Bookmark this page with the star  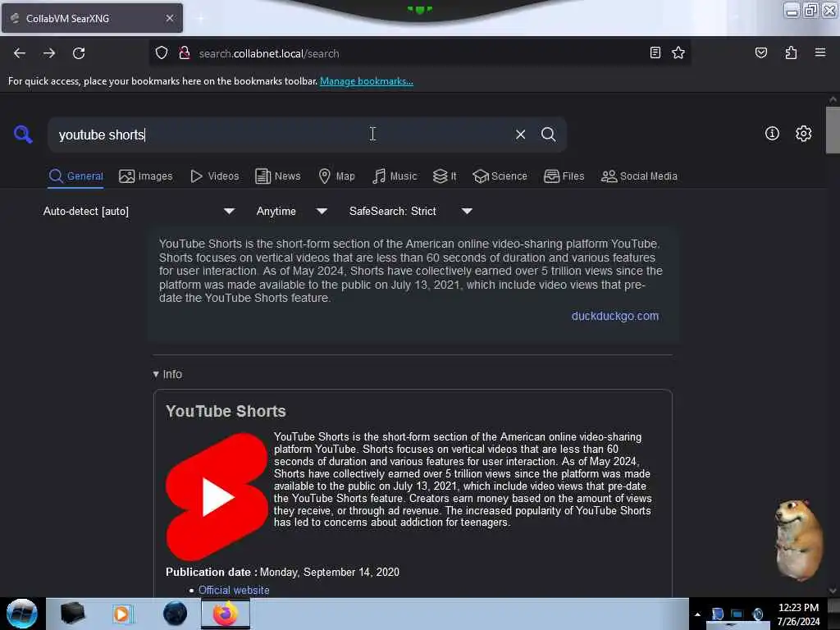pos(678,52)
